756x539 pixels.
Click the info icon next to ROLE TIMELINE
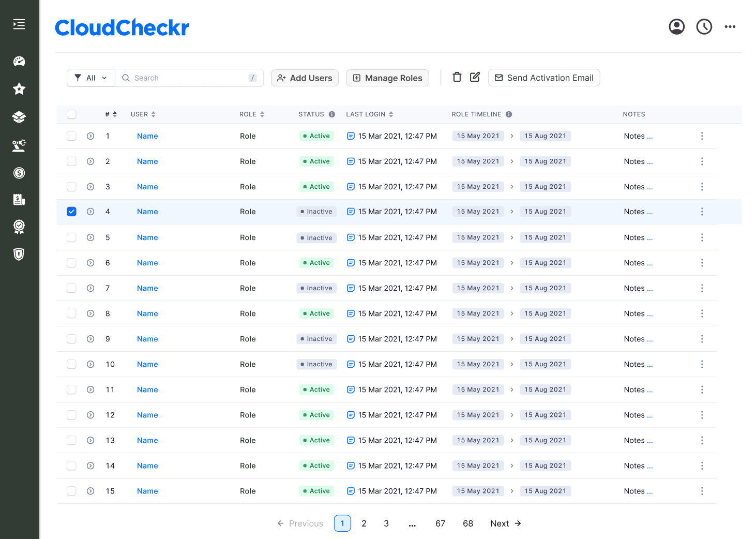tap(509, 114)
